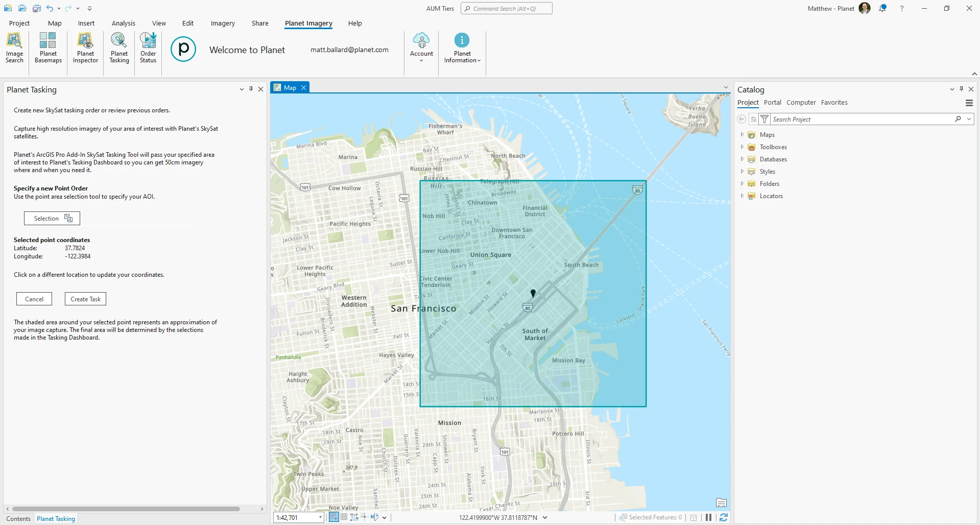
Task: Click the user profile picture
Action: coord(865,8)
